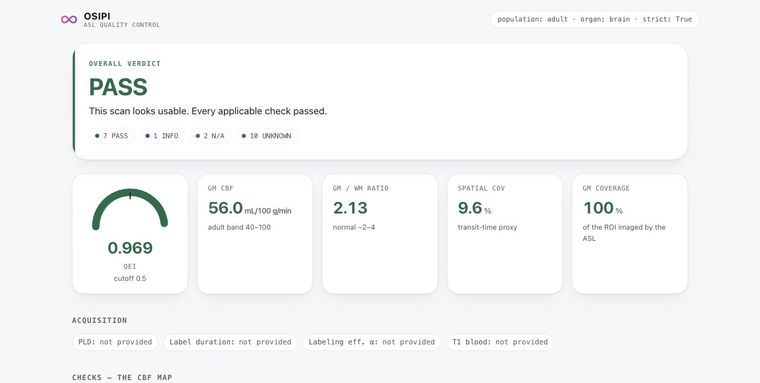Click the OSIPI title text
The width and height of the screenshot is (760, 383).
pyautogui.click(x=97, y=16)
